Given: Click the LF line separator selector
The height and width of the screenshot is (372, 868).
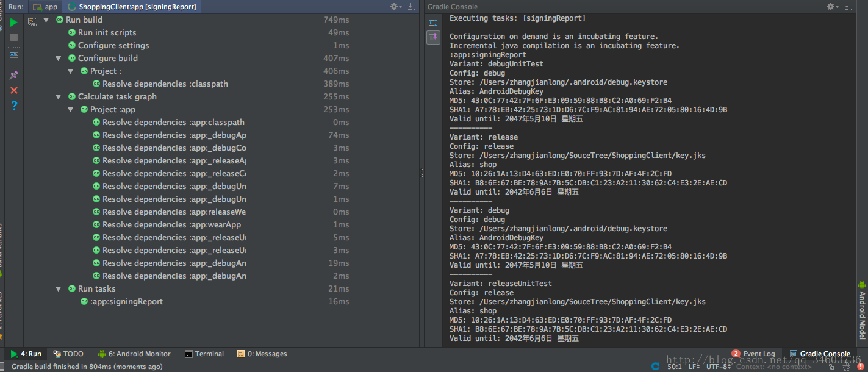Looking at the screenshot, I should click(x=694, y=367).
